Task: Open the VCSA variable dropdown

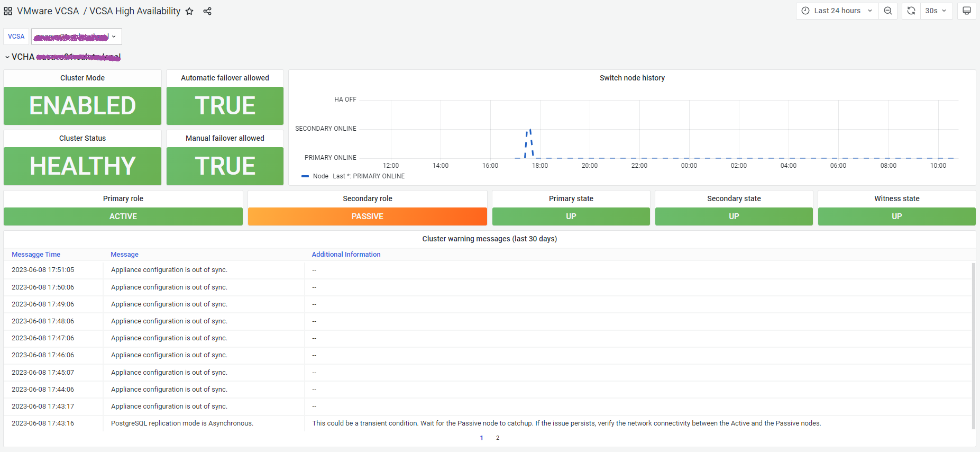Action: point(77,37)
